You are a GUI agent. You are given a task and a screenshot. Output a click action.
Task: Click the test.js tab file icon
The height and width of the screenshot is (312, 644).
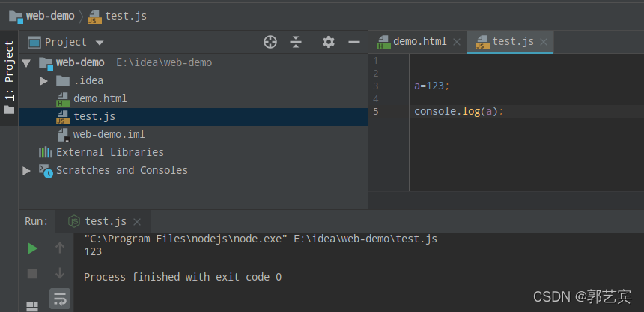click(x=482, y=43)
